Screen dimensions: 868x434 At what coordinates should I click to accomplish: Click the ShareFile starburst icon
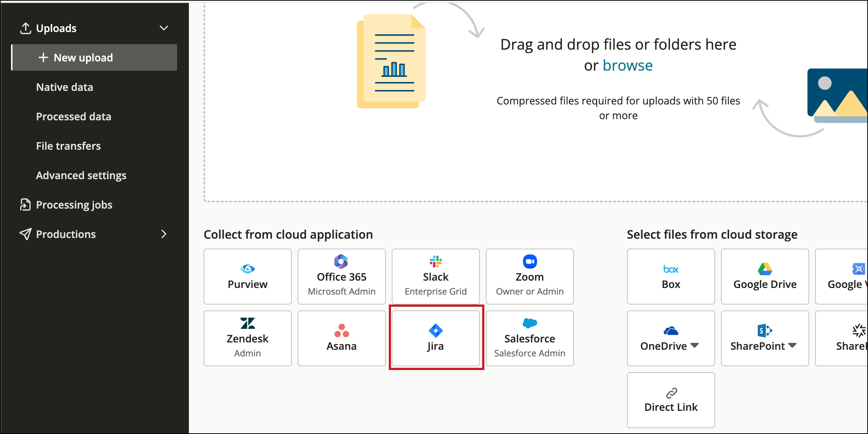pyautogui.click(x=859, y=331)
